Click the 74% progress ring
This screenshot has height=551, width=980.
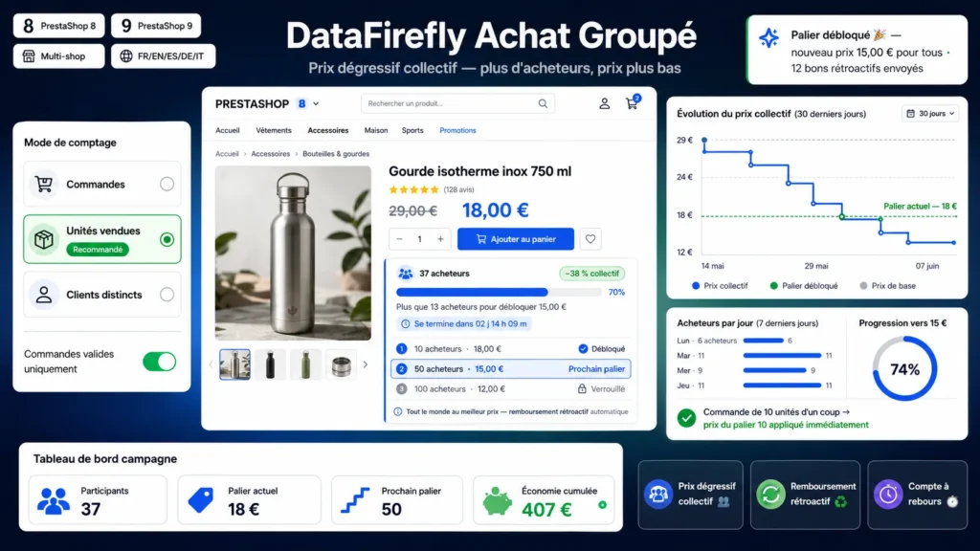(x=904, y=368)
